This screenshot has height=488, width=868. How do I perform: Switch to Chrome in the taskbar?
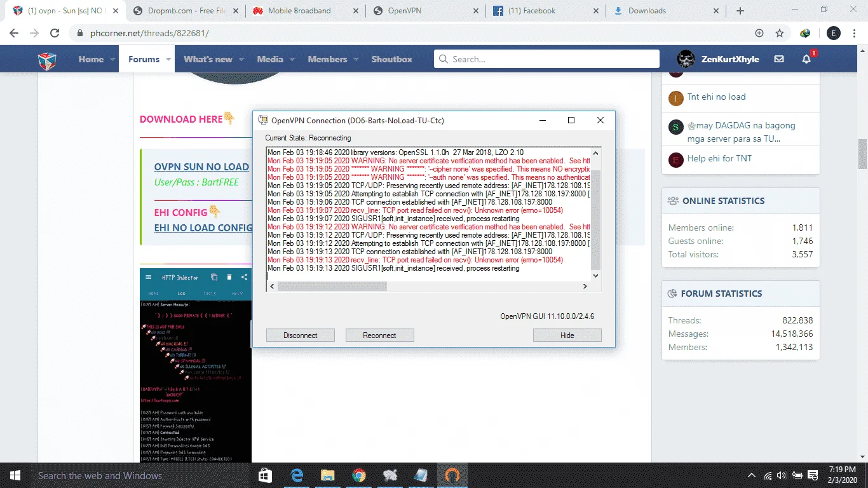click(359, 475)
